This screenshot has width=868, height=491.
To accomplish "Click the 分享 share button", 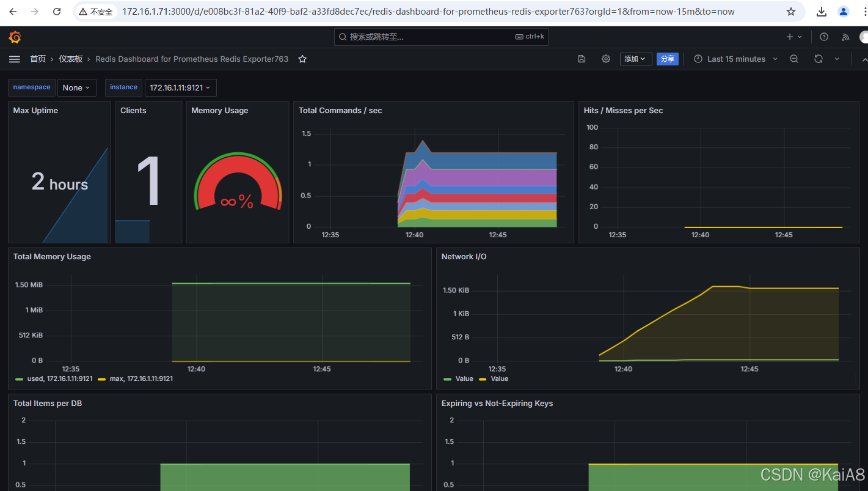I will point(668,59).
